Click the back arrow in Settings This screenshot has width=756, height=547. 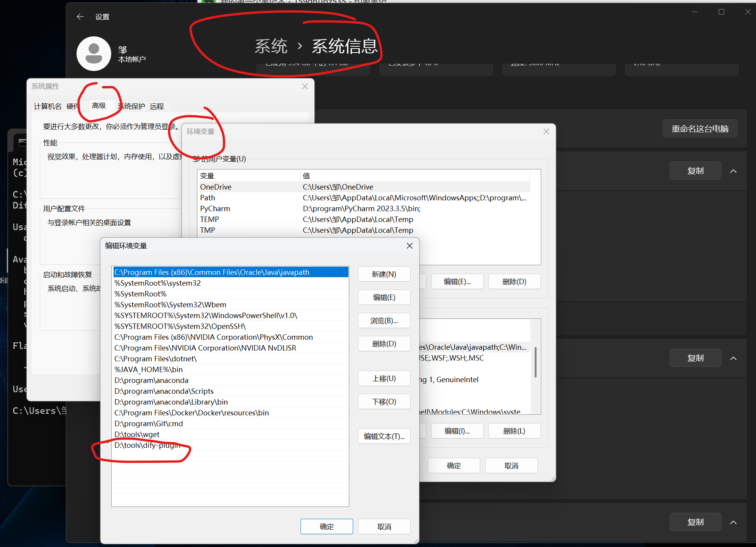[80, 17]
